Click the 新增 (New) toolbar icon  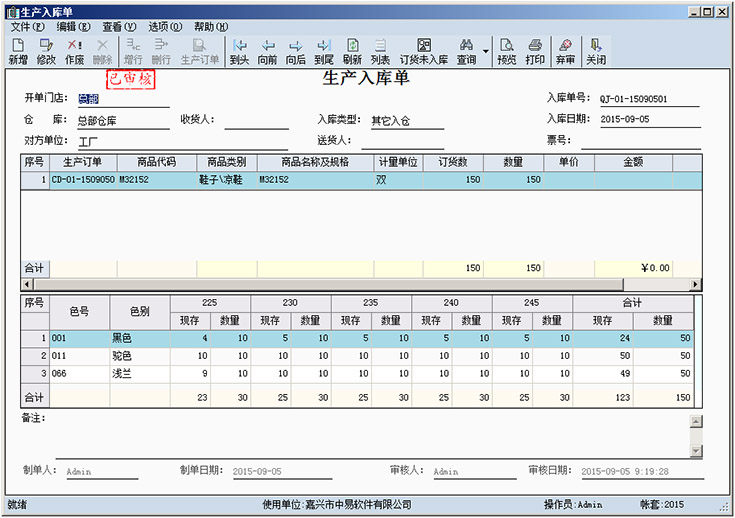point(18,52)
